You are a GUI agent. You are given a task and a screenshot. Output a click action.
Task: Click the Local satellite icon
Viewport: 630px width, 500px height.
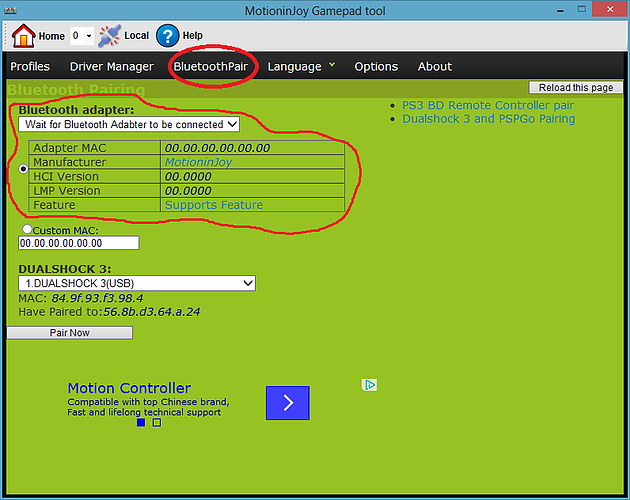pos(110,36)
